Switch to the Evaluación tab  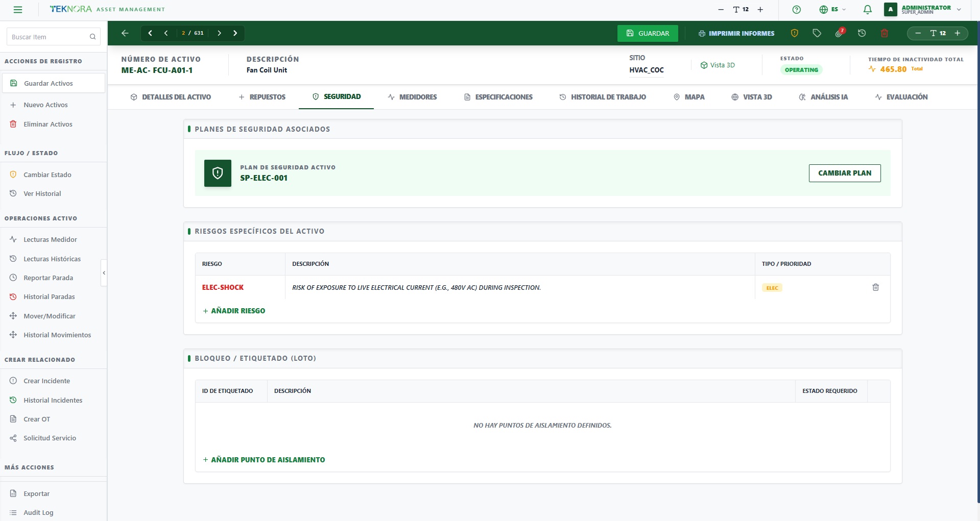[901, 97]
